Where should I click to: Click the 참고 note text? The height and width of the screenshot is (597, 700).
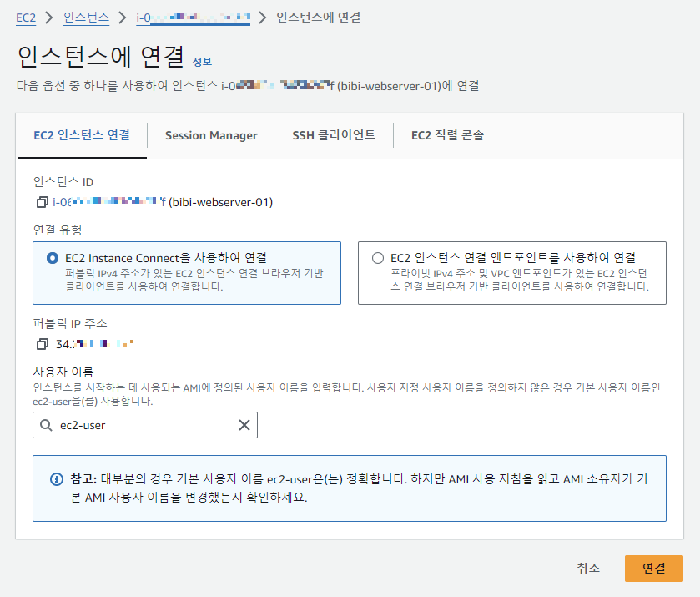tap(360, 488)
